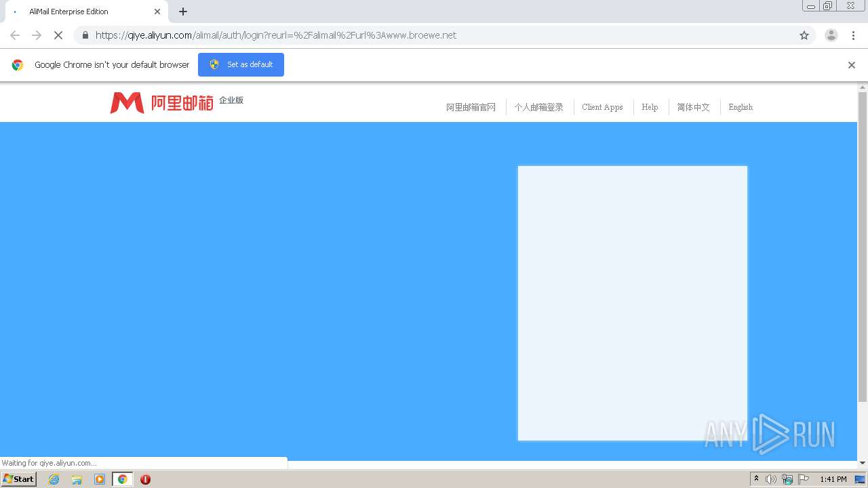Click the browser forward arrow
The height and width of the screenshot is (488, 868).
[37, 35]
